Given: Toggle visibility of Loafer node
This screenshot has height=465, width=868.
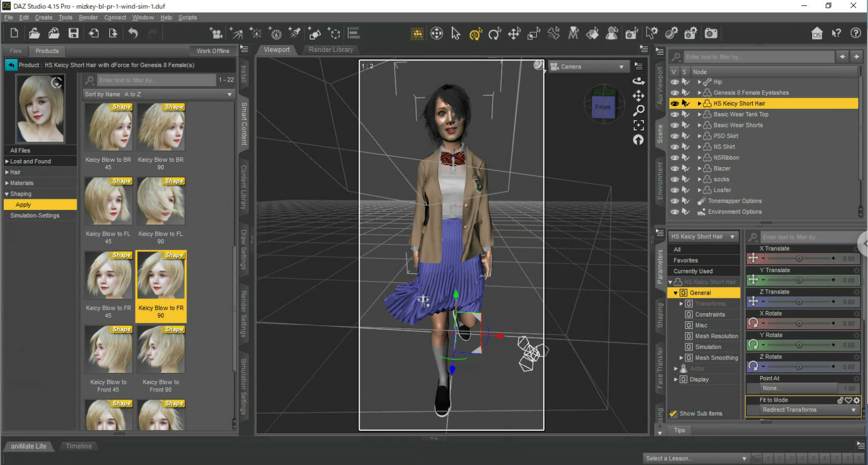Looking at the screenshot, I should click(x=675, y=190).
